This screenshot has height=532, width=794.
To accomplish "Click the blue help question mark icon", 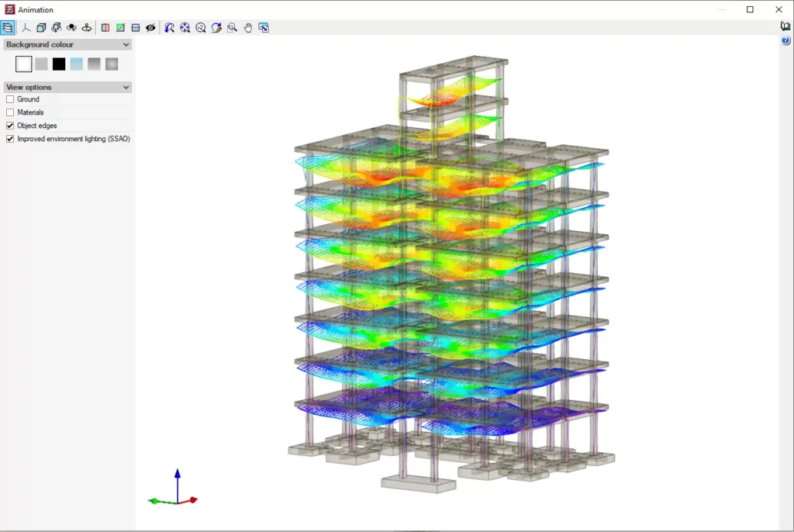I will 785,40.
